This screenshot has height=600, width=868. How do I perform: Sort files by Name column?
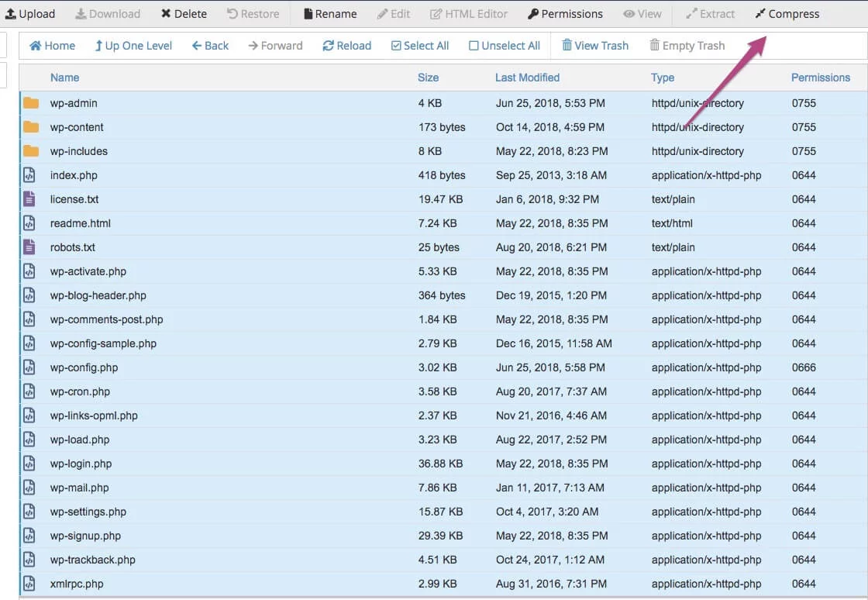65,78
